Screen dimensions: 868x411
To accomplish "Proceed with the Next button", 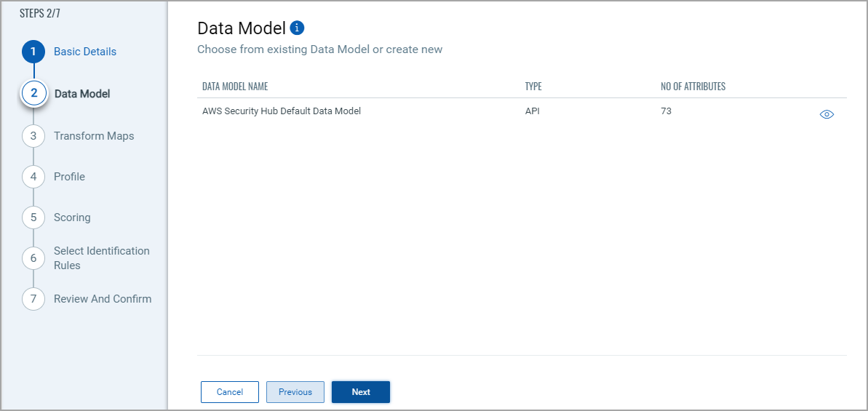I will pyautogui.click(x=361, y=392).
